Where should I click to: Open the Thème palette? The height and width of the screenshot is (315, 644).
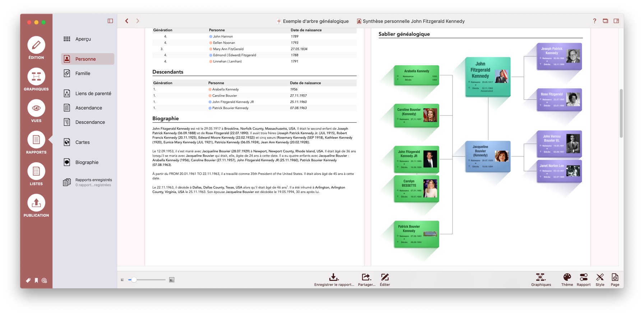567,280
